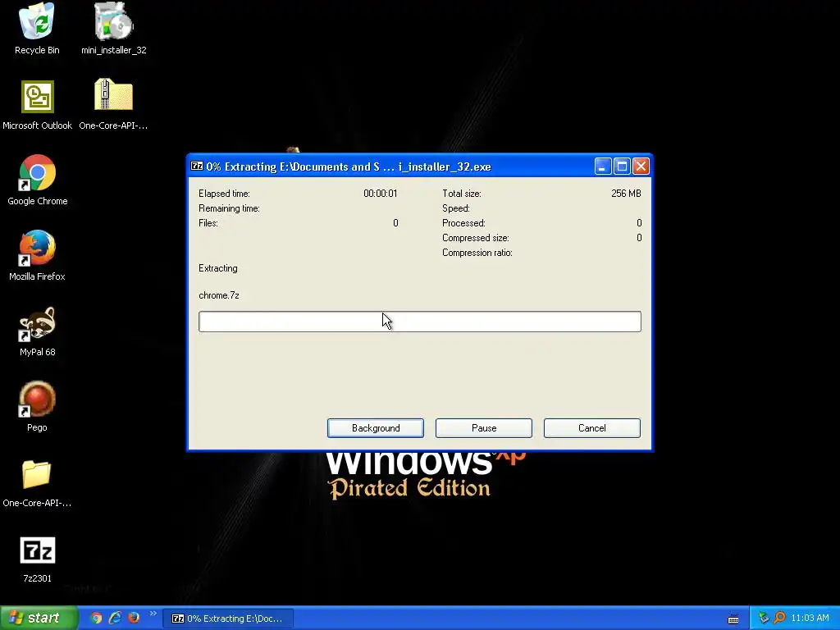
Task: Expand the Quick Launch overflow chevron
Action: click(153, 614)
